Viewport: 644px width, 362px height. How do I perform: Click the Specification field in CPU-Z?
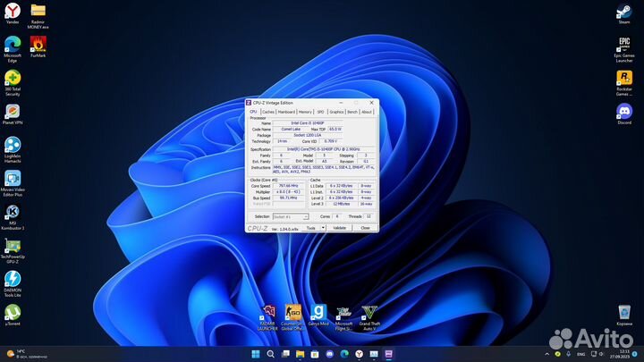pyautogui.click(x=324, y=149)
